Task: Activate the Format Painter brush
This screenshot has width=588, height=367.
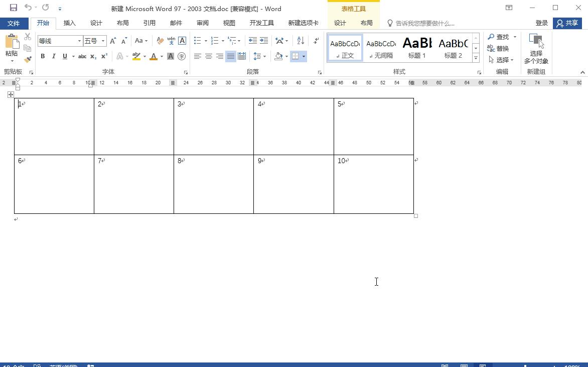Action: coord(28,59)
